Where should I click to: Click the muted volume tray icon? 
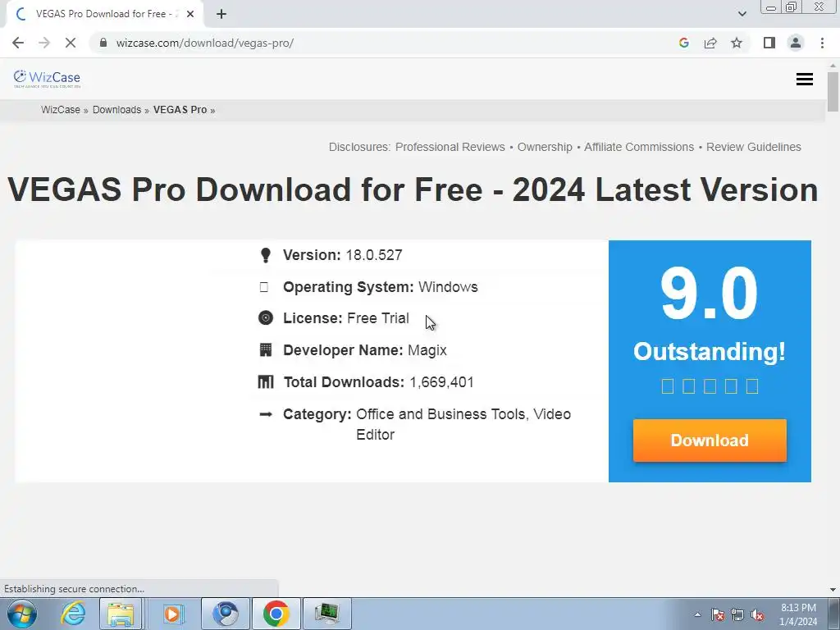[x=757, y=614]
